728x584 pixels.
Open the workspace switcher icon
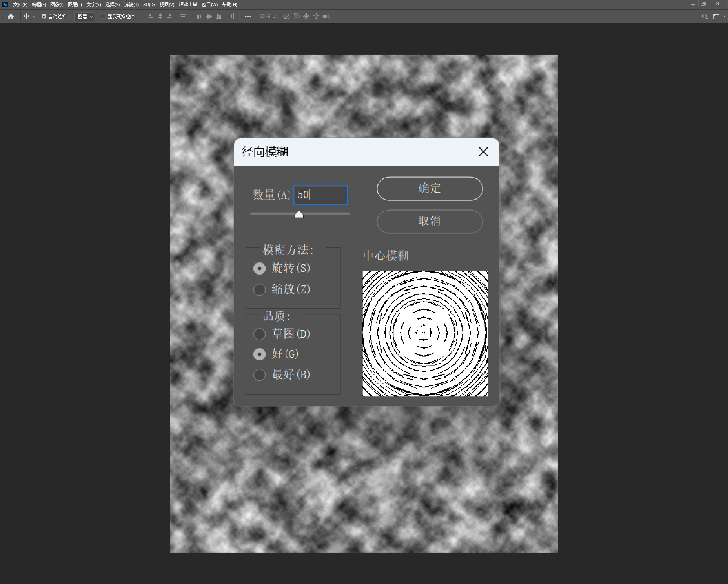716,16
